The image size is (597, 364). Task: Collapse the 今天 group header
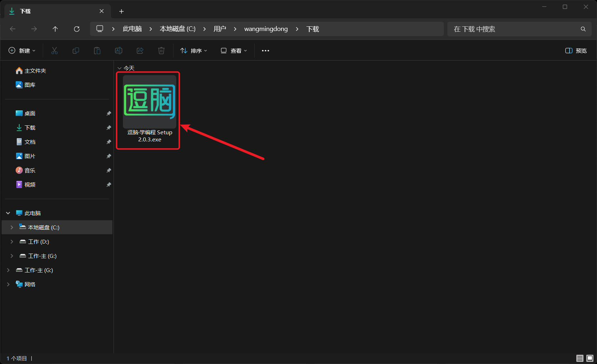120,68
